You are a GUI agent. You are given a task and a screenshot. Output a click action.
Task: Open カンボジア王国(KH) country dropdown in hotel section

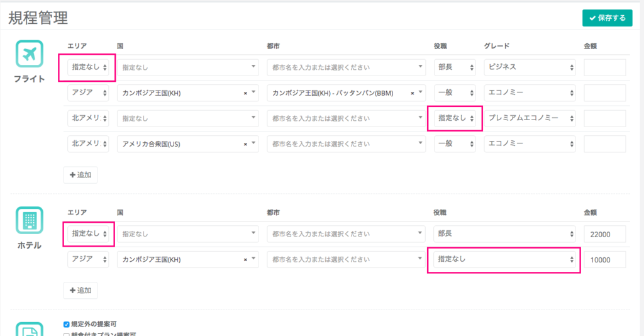coord(187,259)
